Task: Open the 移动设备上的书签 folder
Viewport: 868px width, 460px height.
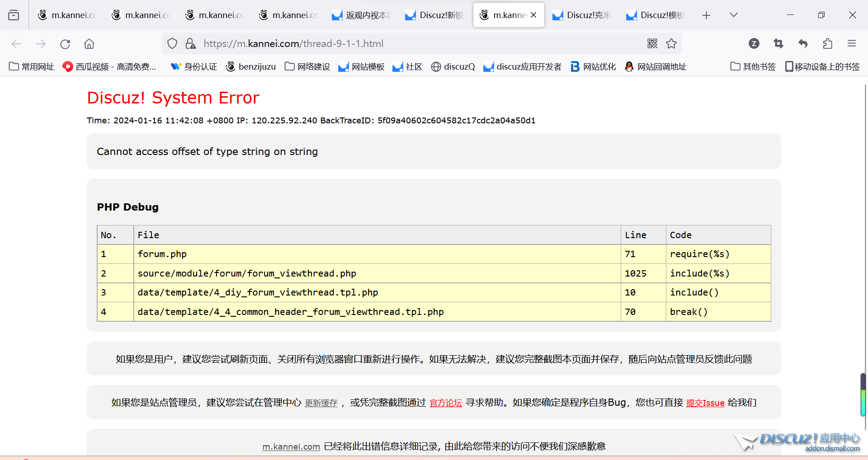Action: point(822,67)
